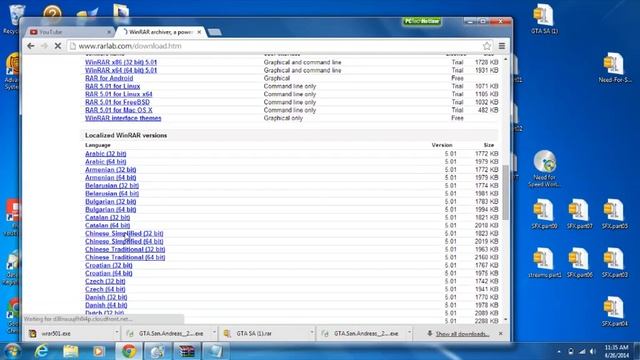Image resolution: width=640 pixels, height=360 pixels.
Task: Select the WinRAR archiver tab
Action: [x=161, y=32]
